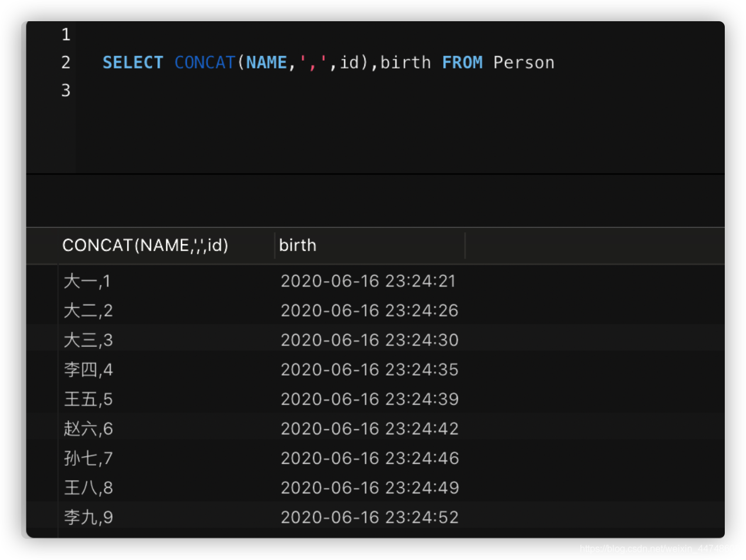
Task: Click line number 2 in the gutter
Action: [x=65, y=62]
